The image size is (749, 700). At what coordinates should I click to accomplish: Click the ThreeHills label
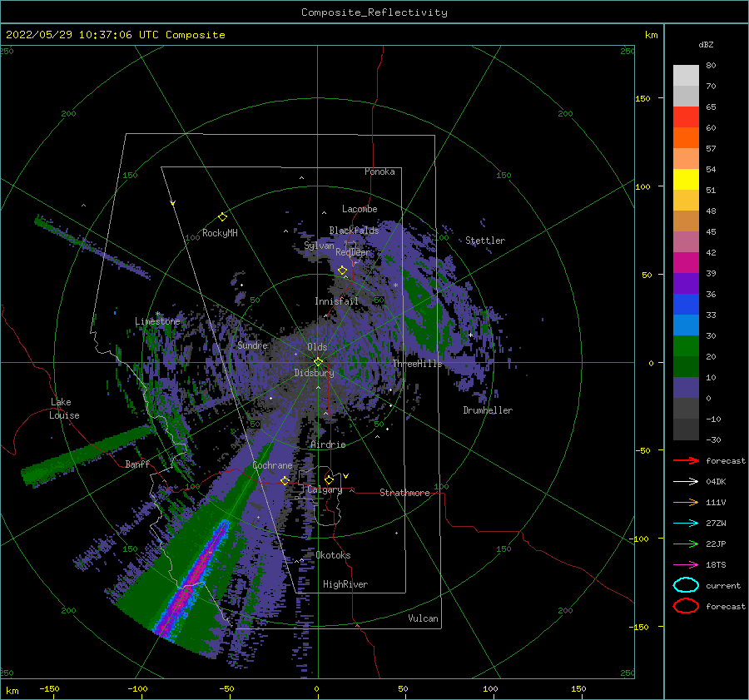418,364
